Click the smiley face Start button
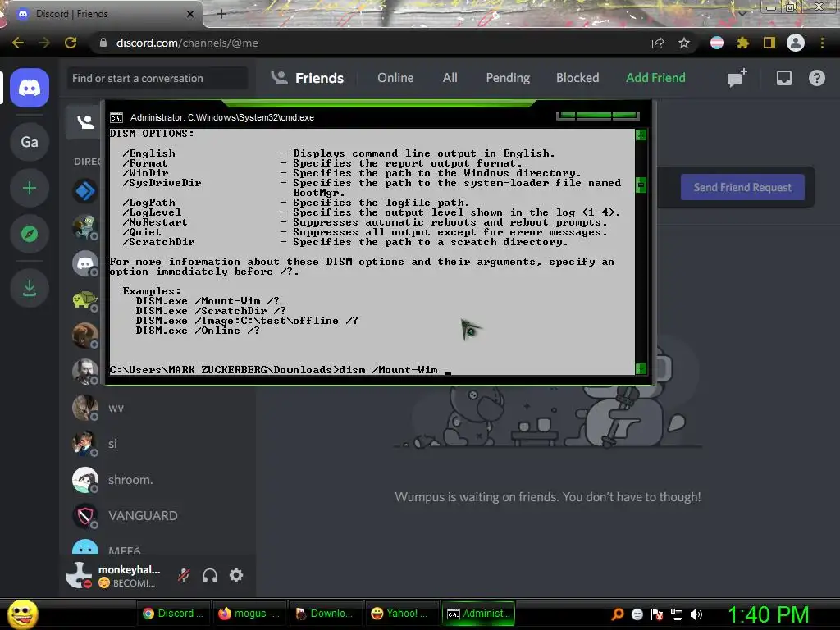Screen dimensions: 840x630 pyautogui.click(x=22, y=614)
